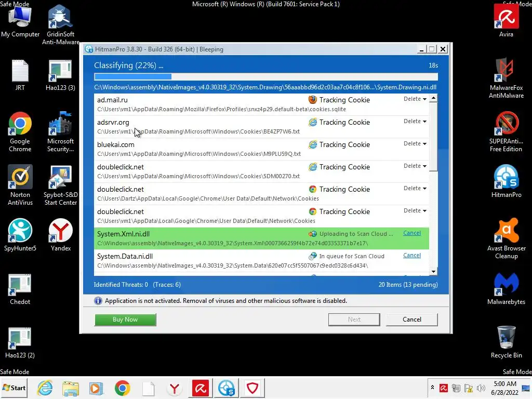532x399 pixels.
Task: Click the volume tray icon
Action: pyautogui.click(x=481, y=388)
